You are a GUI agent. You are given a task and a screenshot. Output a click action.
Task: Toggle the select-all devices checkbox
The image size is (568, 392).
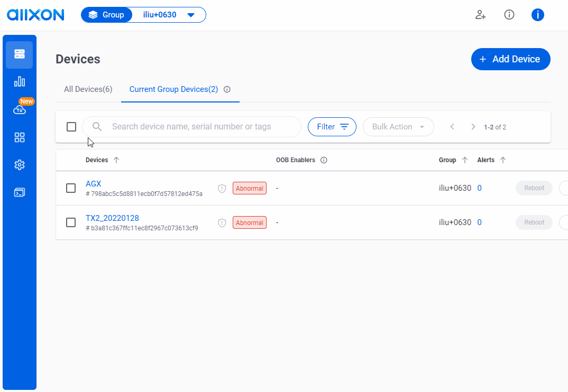(71, 127)
